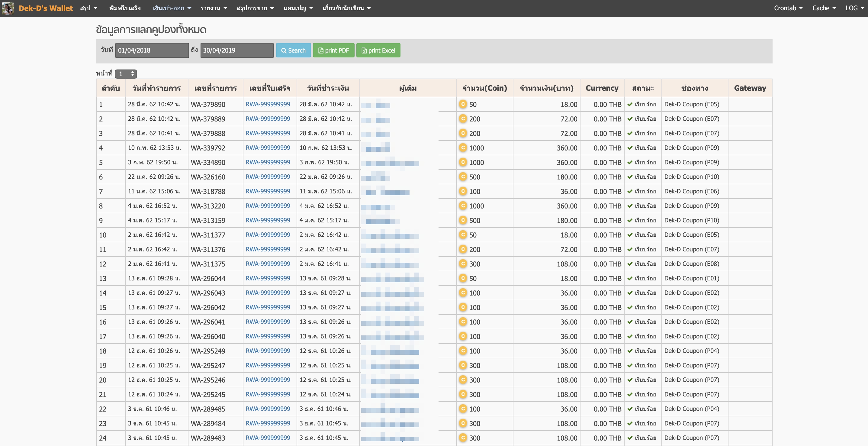Click the coin icon in row 4 (1000)
Image resolution: width=868 pixels, height=446 pixels.
coord(463,148)
